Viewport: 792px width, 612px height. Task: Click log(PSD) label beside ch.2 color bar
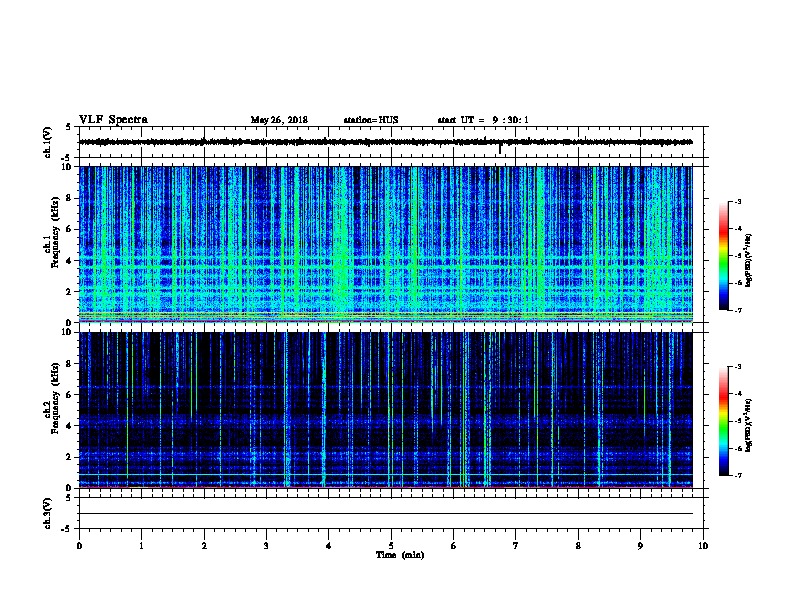[748, 425]
